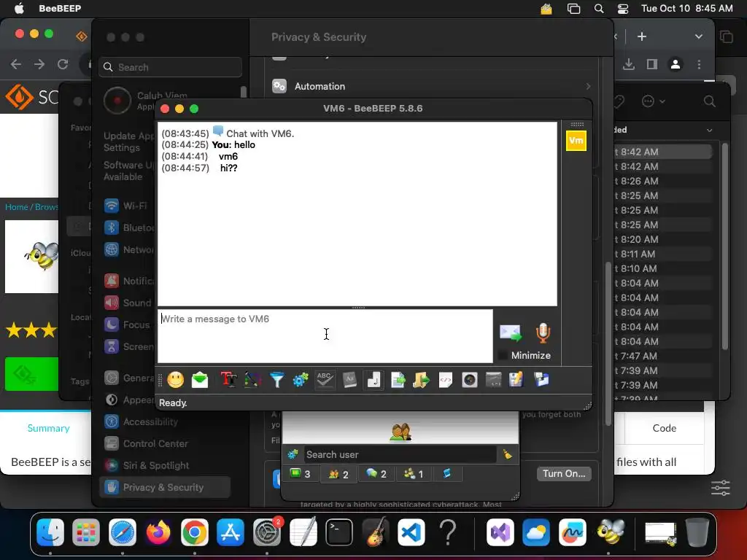Viewport: 747px width, 560px height.
Task: Open chat settings gears icon in toolbar
Action: click(301, 380)
